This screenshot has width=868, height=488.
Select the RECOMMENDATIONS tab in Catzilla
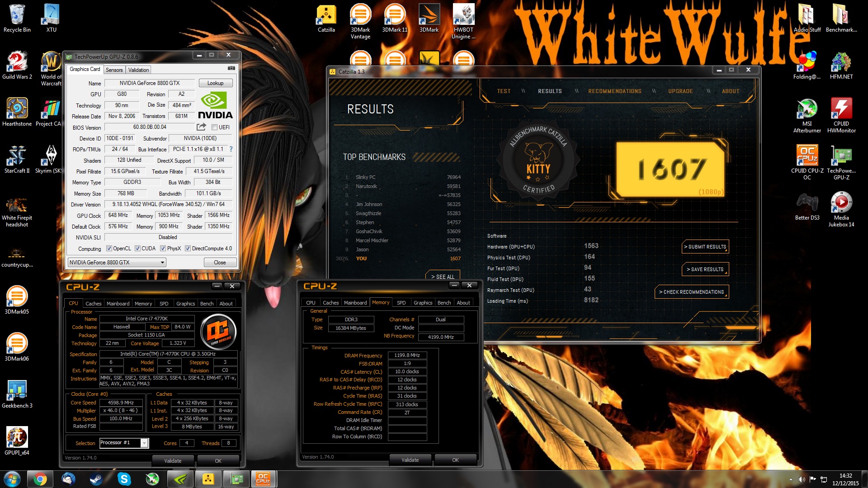[614, 91]
